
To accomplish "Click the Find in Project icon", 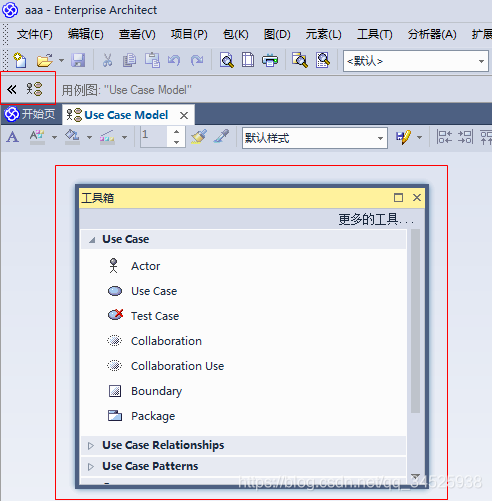I will tap(299, 60).
